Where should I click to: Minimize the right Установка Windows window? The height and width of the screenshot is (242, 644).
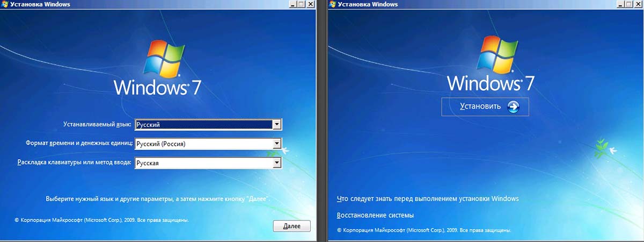tap(620, 4)
